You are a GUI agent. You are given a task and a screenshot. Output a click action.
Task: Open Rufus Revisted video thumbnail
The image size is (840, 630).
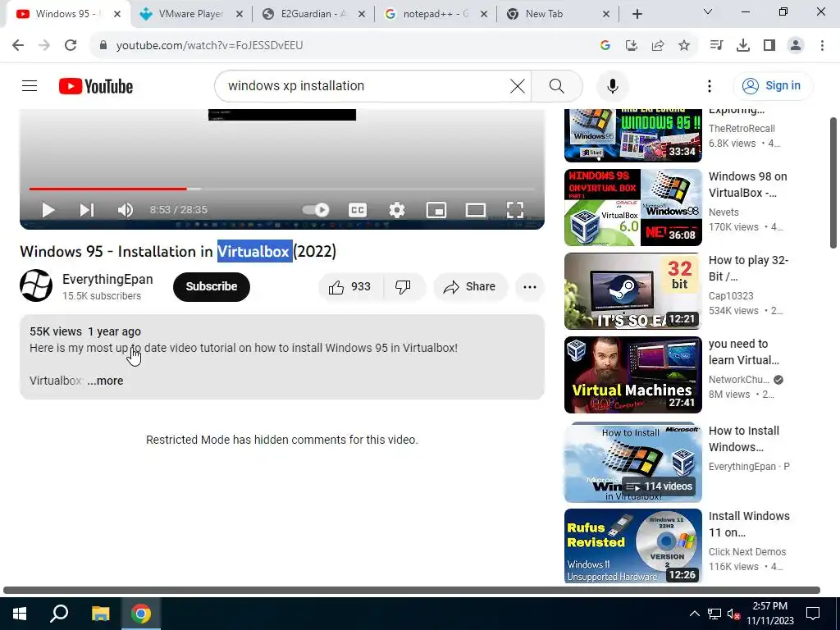click(x=632, y=546)
